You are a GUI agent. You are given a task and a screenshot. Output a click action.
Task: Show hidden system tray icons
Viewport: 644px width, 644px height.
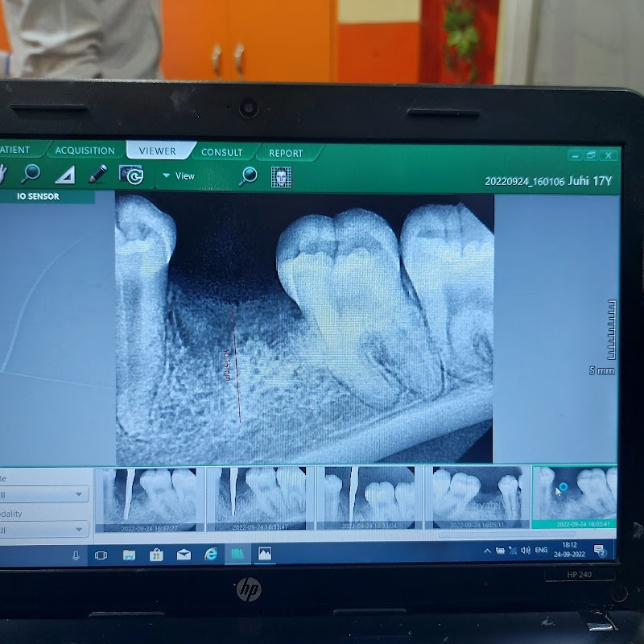click(487, 551)
